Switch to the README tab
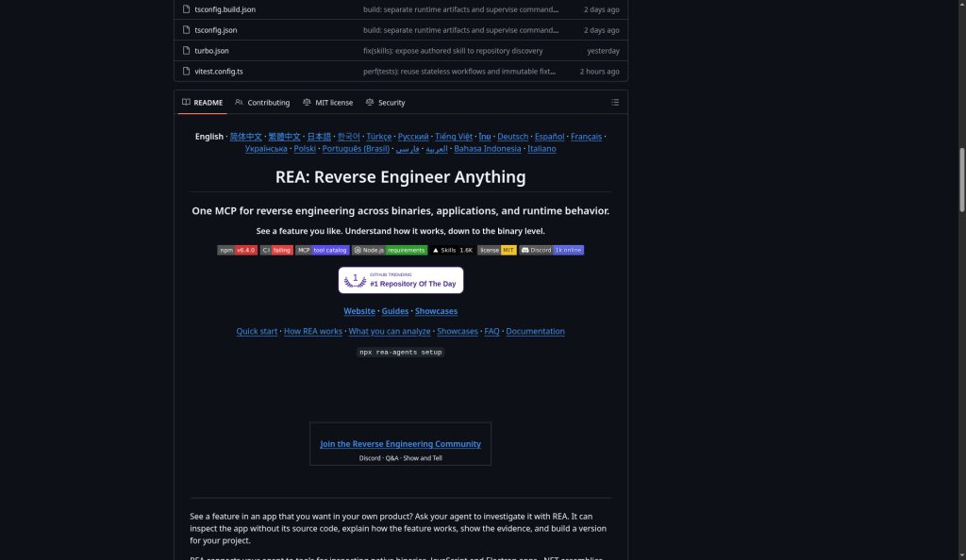This screenshot has height=560, width=966. point(202,103)
